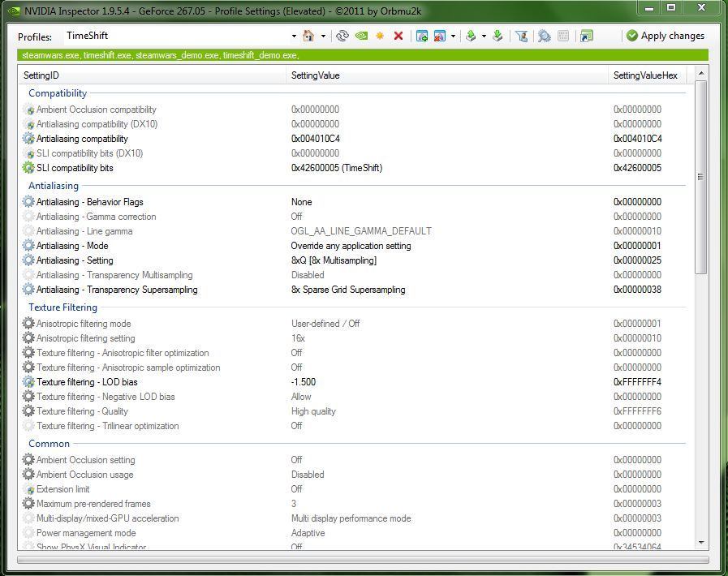Open the export options dropdown arrow

coord(484,36)
